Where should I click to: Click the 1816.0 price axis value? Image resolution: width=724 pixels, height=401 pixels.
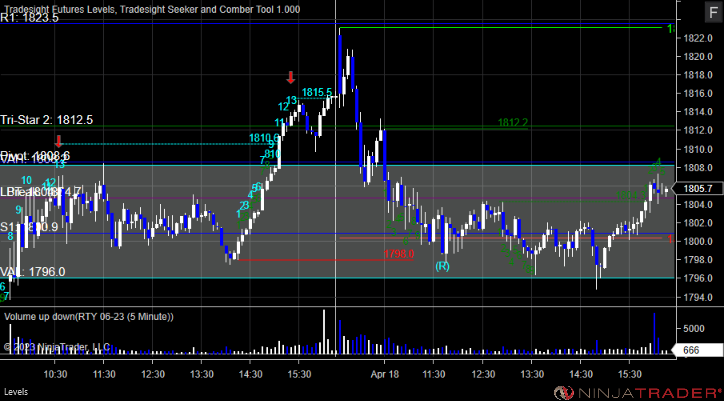pos(697,93)
